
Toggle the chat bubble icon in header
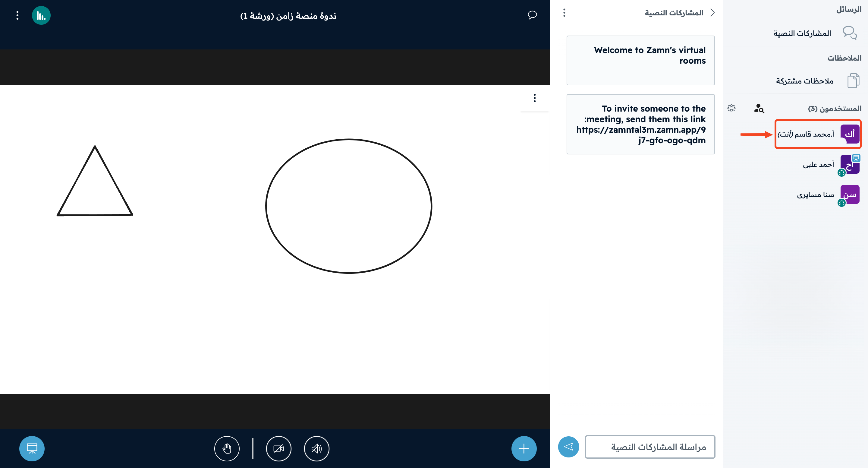(x=532, y=15)
